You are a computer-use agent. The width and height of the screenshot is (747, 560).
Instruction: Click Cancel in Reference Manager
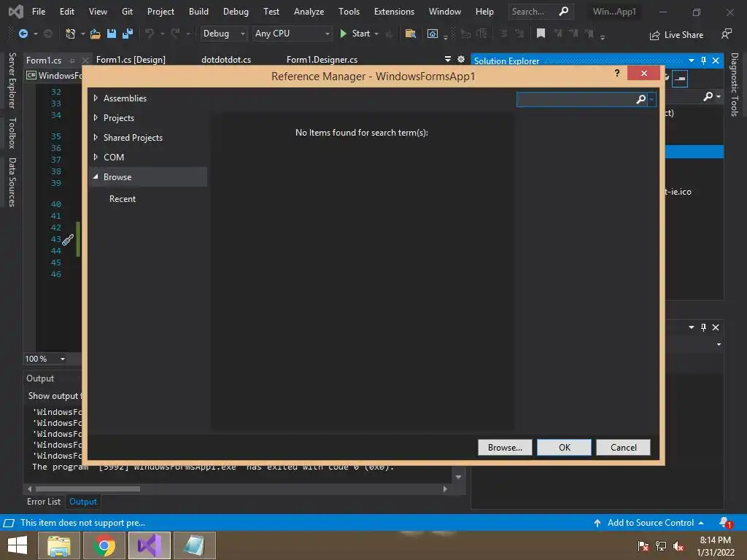pyautogui.click(x=623, y=447)
